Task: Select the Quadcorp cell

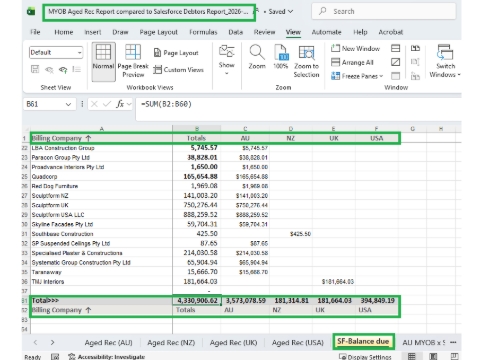Action: tap(101, 176)
